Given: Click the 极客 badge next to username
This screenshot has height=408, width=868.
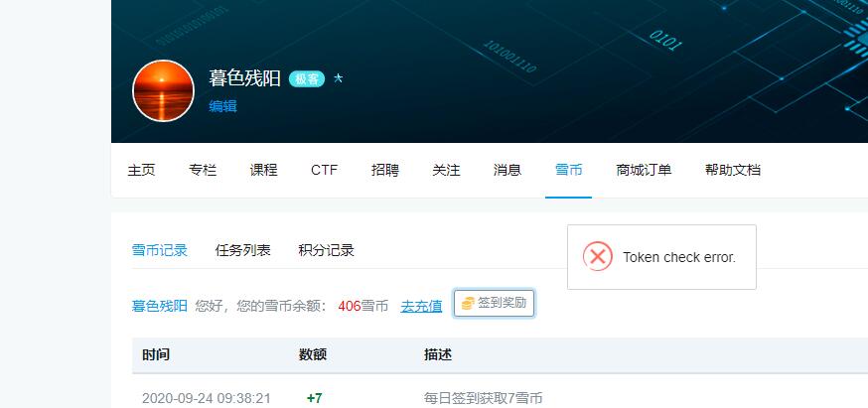Looking at the screenshot, I should pyautogui.click(x=307, y=79).
